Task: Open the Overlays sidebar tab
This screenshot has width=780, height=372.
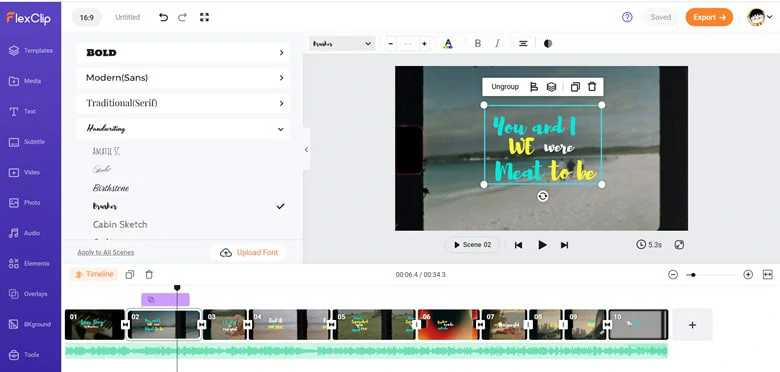Action: click(30, 294)
